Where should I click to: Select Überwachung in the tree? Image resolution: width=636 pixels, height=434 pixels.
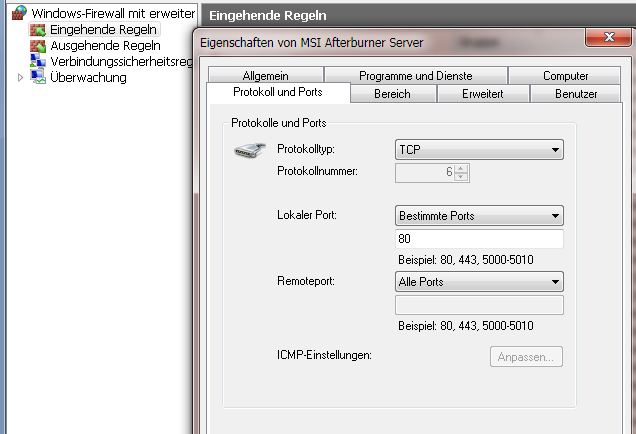pyautogui.click(x=88, y=77)
